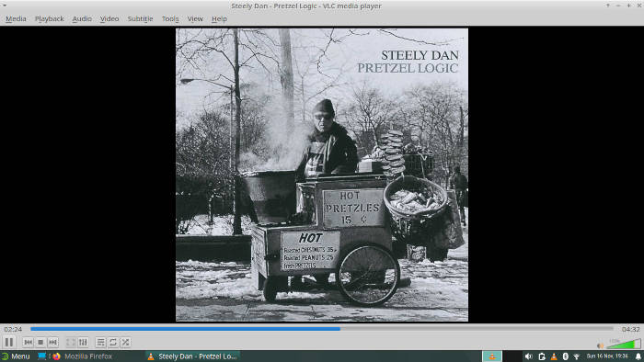Open the Audio menu
This screenshot has height=362, width=644.
pyautogui.click(x=82, y=19)
